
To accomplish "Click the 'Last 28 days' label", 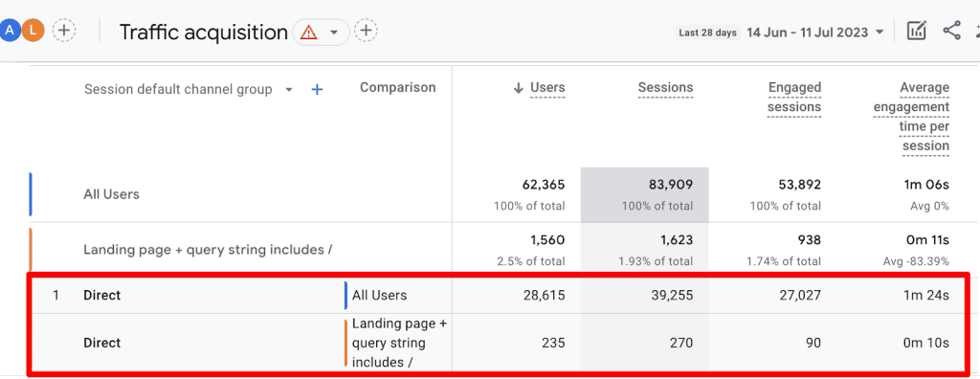I will click(x=707, y=33).
